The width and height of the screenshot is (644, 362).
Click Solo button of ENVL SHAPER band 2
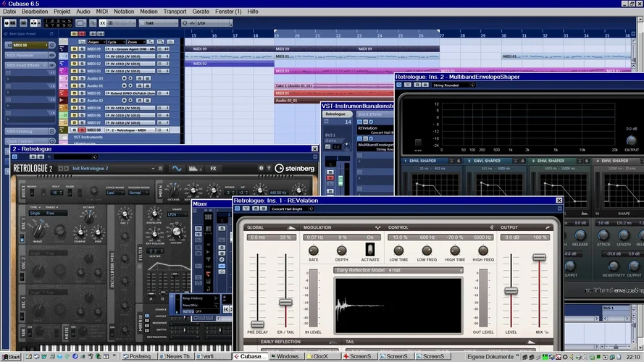(x=523, y=161)
